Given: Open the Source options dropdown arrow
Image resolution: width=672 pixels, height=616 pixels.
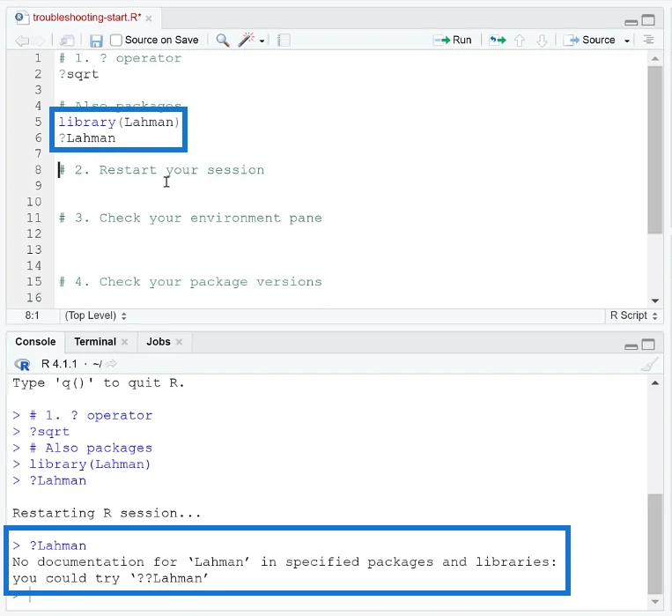Looking at the screenshot, I should (627, 41).
